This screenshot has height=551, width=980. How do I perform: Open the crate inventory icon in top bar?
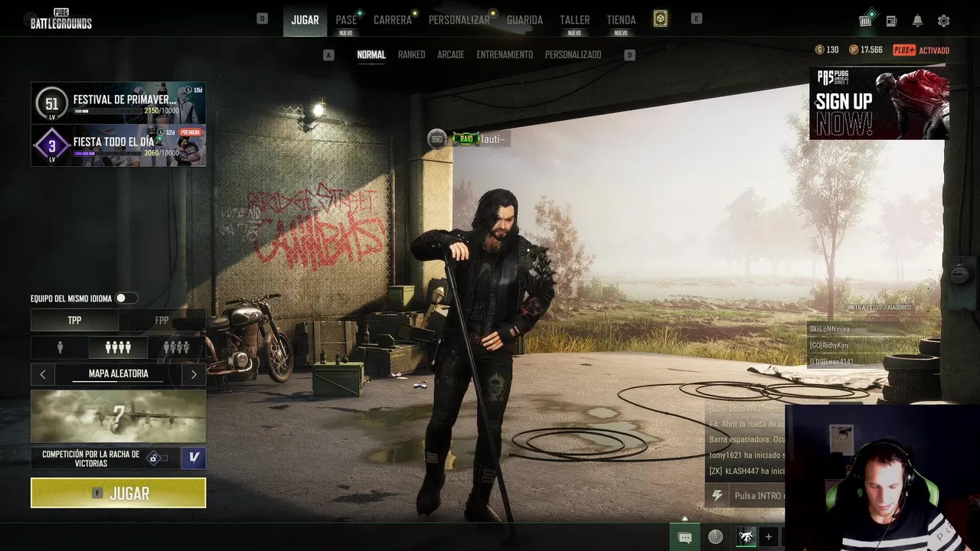pos(866,20)
